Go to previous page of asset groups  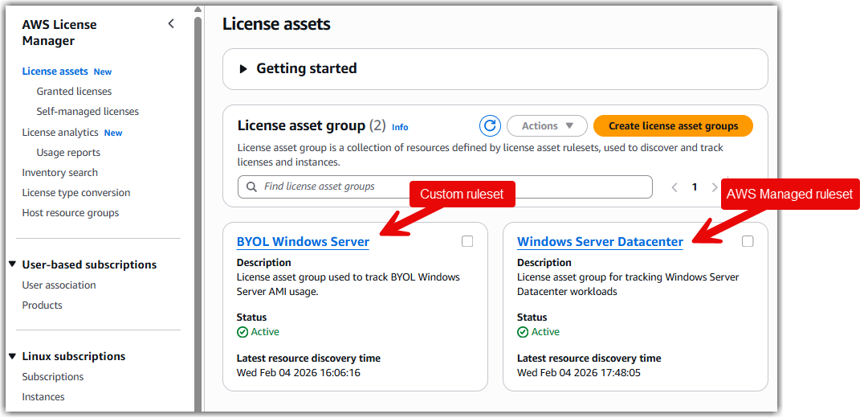pyautogui.click(x=674, y=187)
